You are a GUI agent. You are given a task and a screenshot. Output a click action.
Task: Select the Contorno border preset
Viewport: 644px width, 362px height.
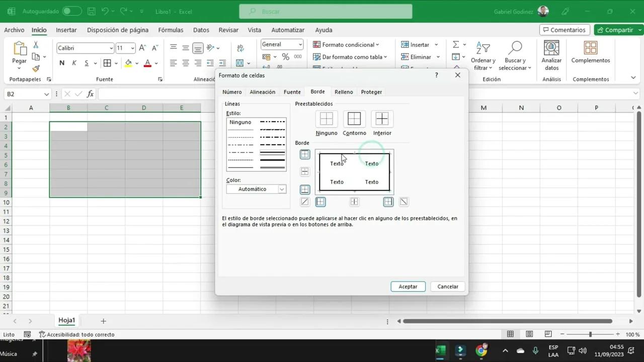(354, 119)
